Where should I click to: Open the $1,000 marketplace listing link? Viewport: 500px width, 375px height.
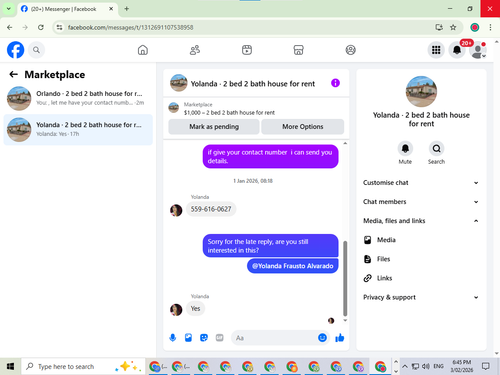229,113
